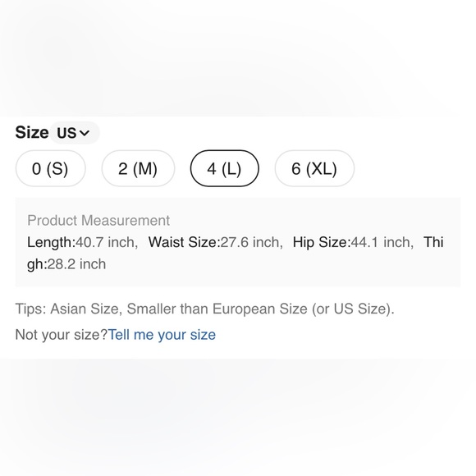Open the US size region dropdown
Viewport: 476px width, 476px height.
coord(75,133)
